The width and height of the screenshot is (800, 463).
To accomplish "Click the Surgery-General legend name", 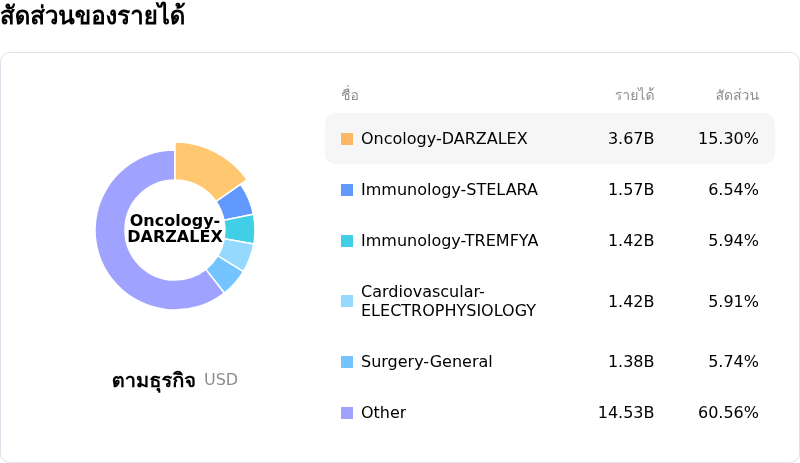I will pos(426,362).
